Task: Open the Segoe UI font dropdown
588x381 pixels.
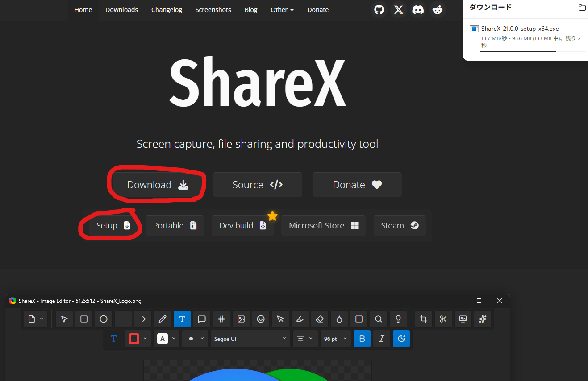Action: [250, 339]
